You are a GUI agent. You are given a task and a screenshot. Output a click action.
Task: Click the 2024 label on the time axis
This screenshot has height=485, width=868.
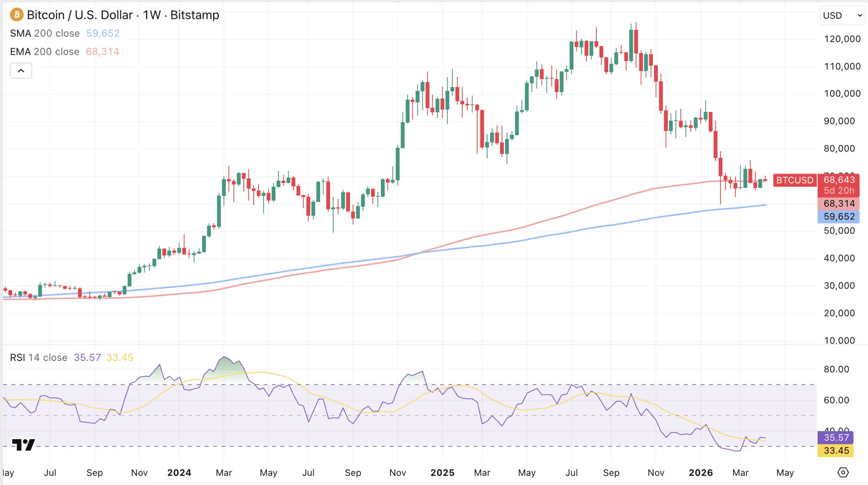tap(179, 473)
